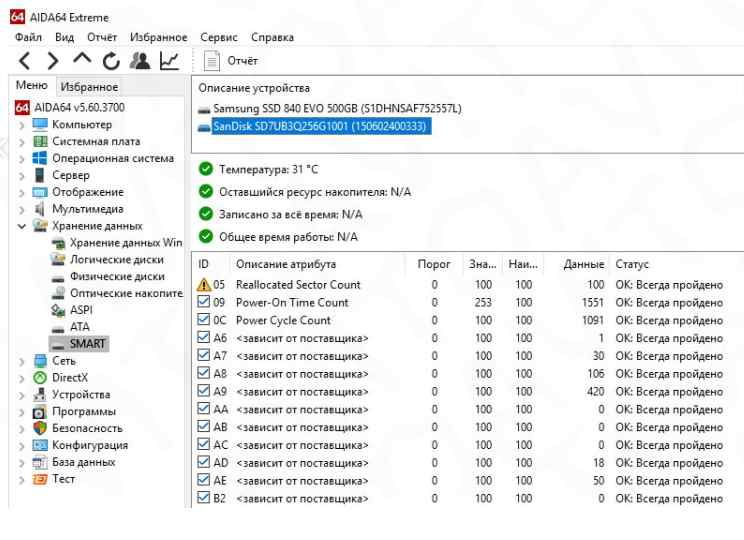Click the report document icon
744x540 pixels.
coord(212,61)
